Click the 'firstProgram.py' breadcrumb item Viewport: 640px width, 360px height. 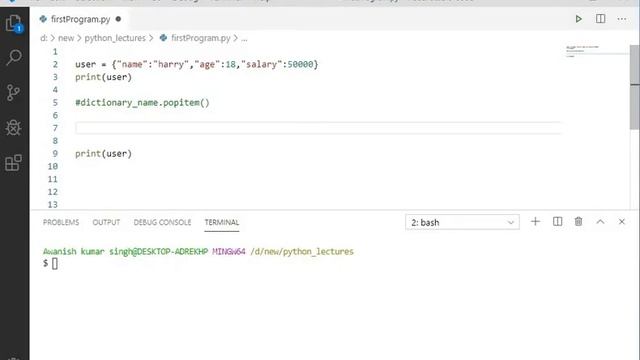201,38
